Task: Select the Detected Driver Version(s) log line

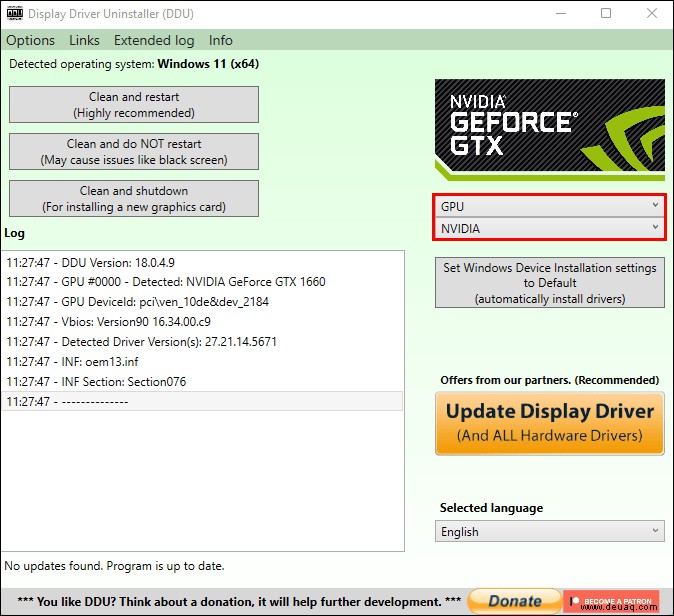Action: point(202,342)
